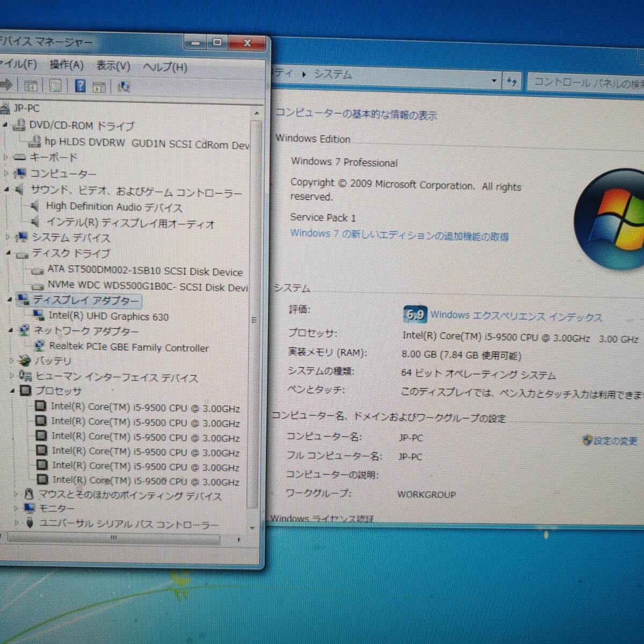Click the 'WORKGROUP' value text
This screenshot has height=644, width=644.
point(427,494)
